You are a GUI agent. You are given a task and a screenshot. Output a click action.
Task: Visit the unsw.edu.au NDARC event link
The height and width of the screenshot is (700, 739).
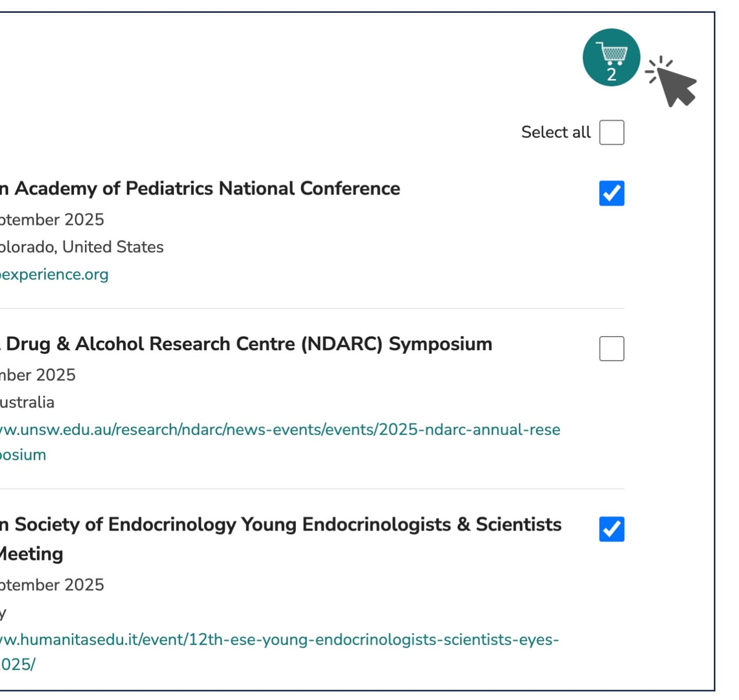(280, 430)
